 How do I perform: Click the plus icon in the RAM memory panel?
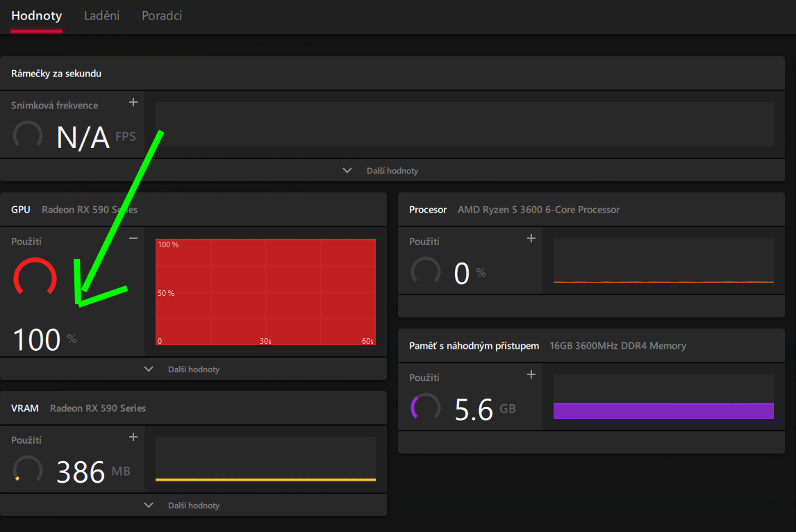point(531,375)
